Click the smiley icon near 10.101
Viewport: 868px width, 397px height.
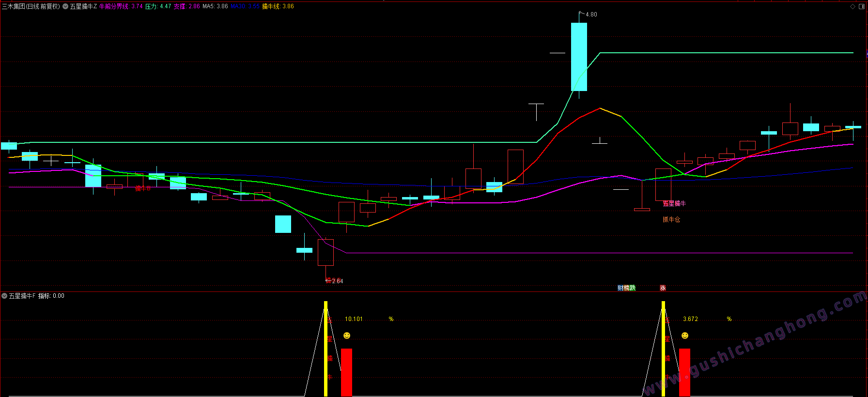coord(347,336)
